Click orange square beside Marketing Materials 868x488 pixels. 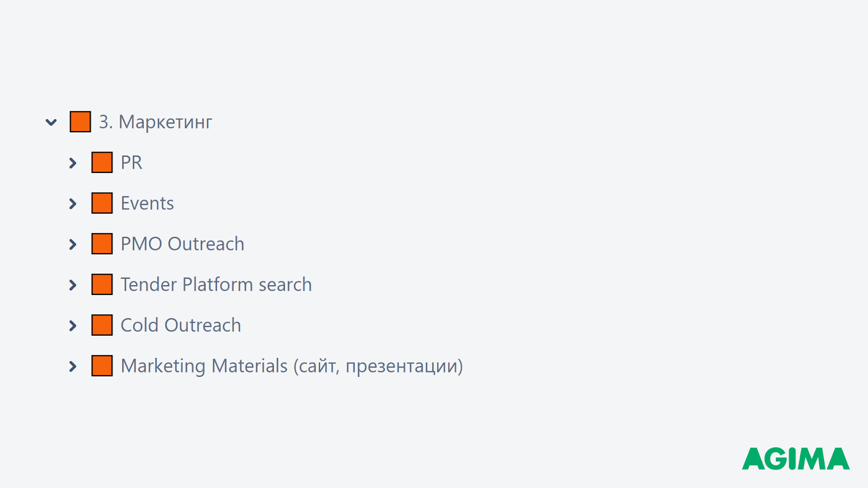pos(102,366)
